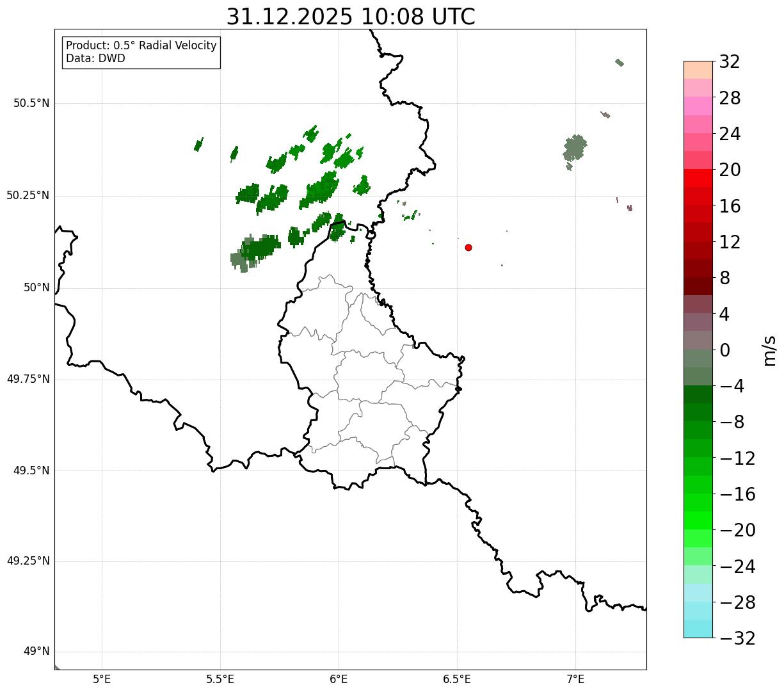Click the colorbar tick label −32
This screenshot has width=784, height=692.
click(x=737, y=638)
